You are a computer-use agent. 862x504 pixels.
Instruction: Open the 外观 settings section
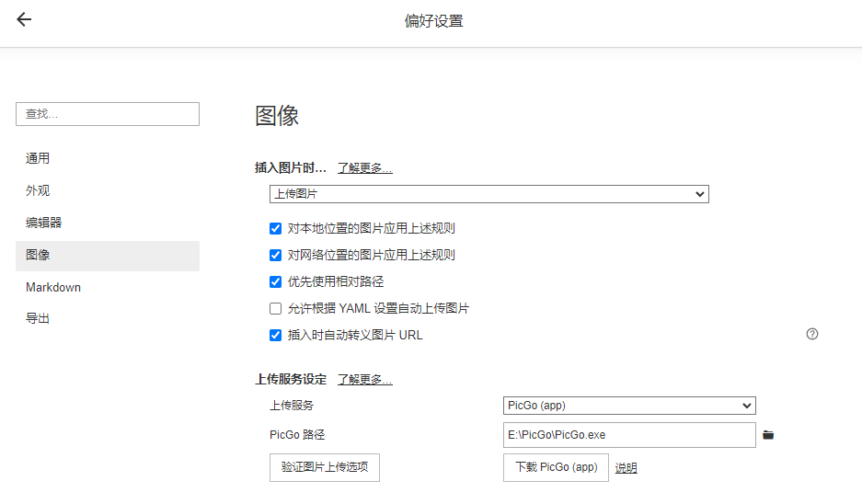point(108,190)
